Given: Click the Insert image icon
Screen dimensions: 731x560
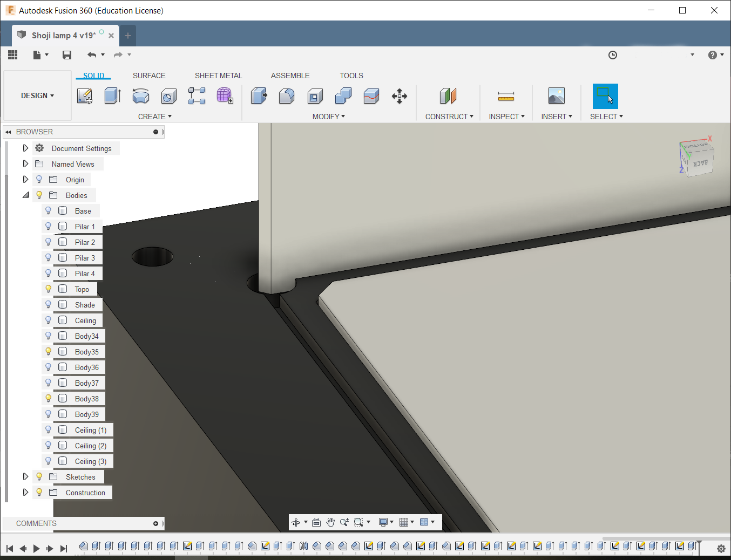Looking at the screenshot, I should pos(556,96).
